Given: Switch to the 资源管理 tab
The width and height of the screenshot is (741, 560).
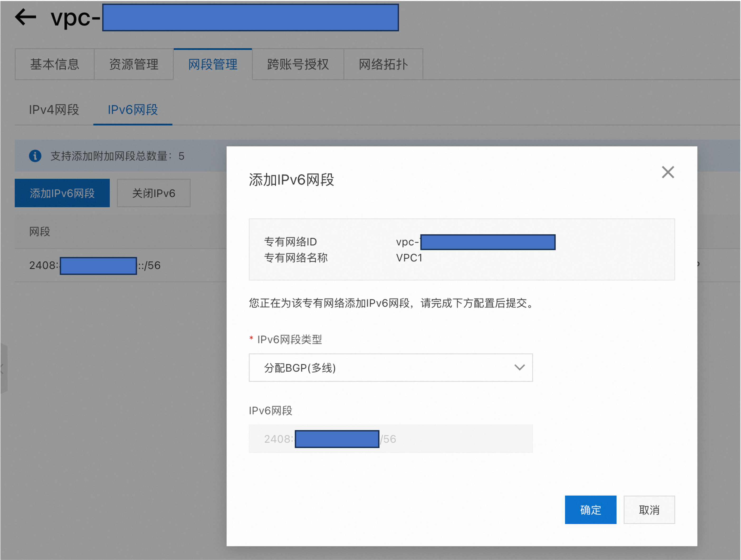Looking at the screenshot, I should (134, 64).
